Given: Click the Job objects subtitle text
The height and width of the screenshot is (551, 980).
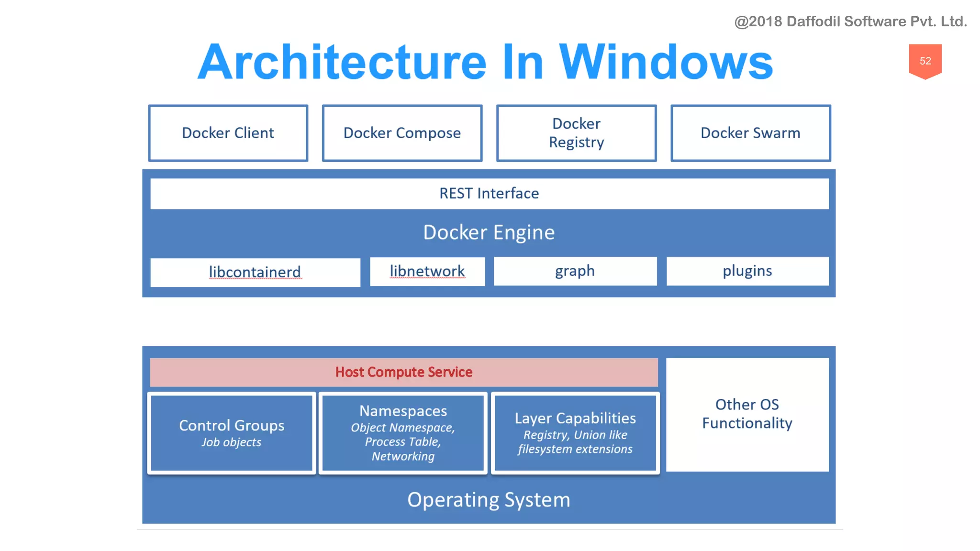Looking at the screenshot, I should [231, 442].
